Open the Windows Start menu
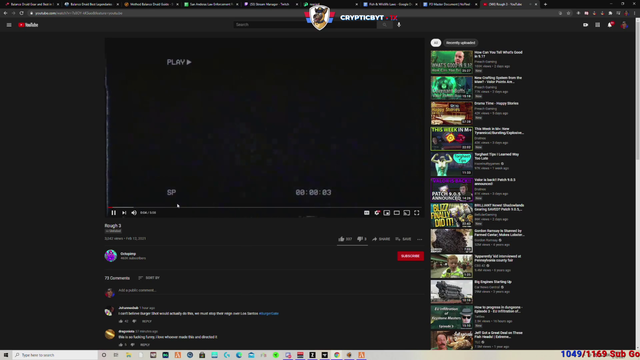This screenshot has width=640, height=360. pos(6,355)
